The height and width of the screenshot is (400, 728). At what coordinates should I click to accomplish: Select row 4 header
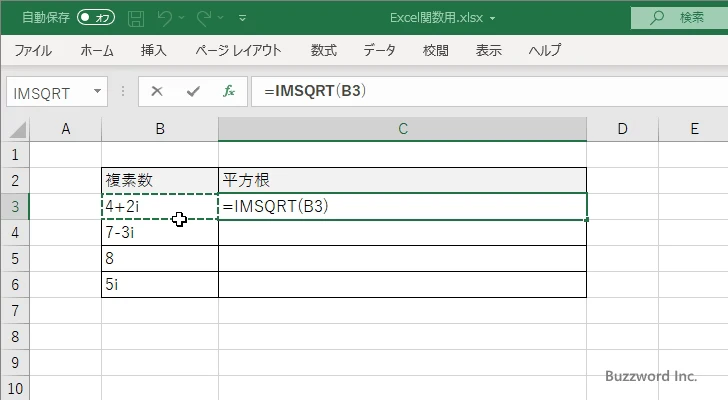coord(15,232)
